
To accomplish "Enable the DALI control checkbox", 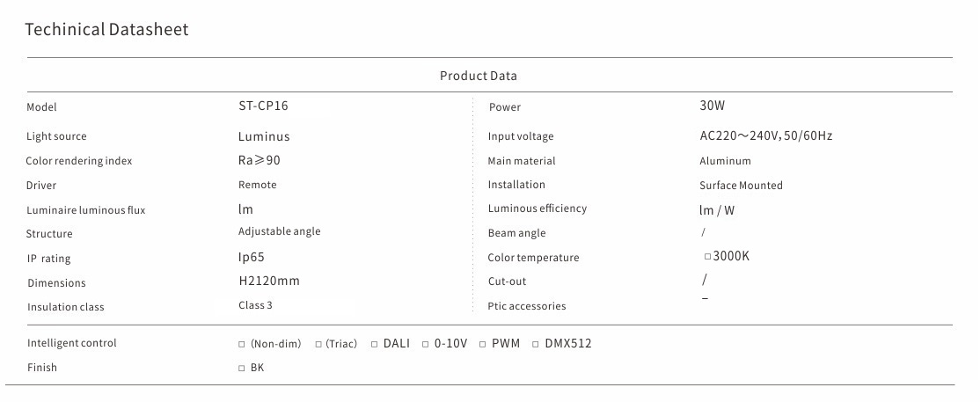I will click(374, 344).
